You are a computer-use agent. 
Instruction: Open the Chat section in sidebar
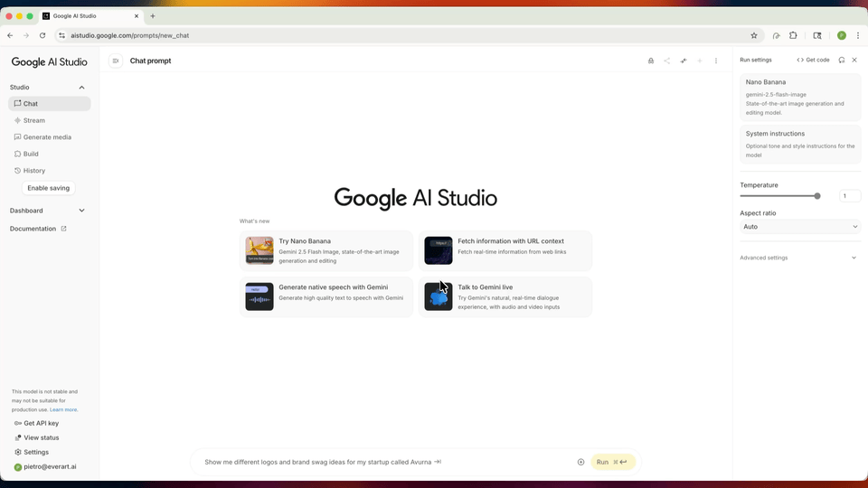click(49, 103)
